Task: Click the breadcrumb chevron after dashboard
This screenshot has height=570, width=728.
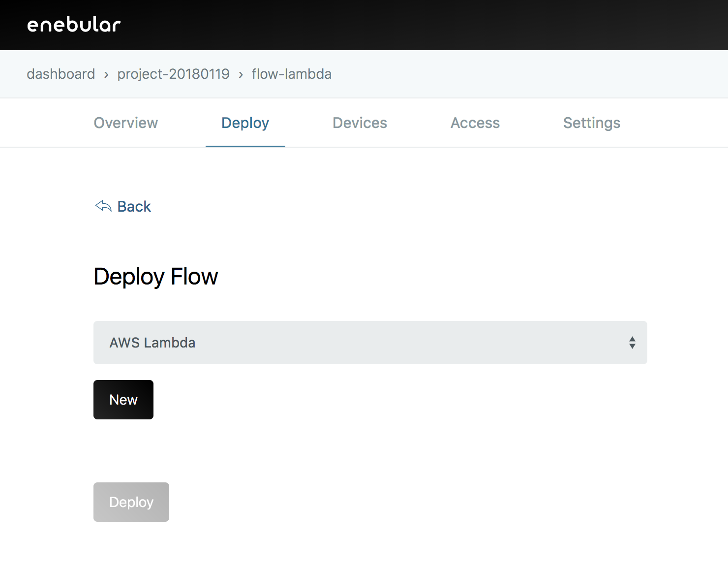Action: [x=106, y=74]
